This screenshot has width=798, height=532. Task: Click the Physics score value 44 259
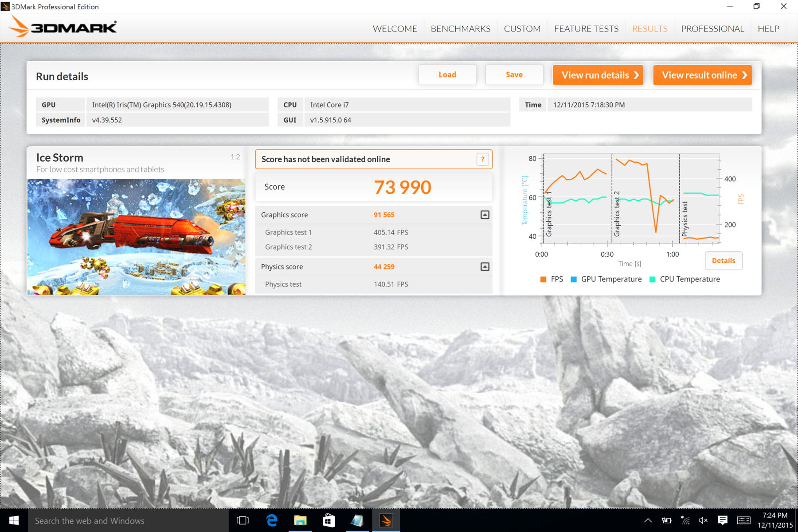(x=384, y=267)
